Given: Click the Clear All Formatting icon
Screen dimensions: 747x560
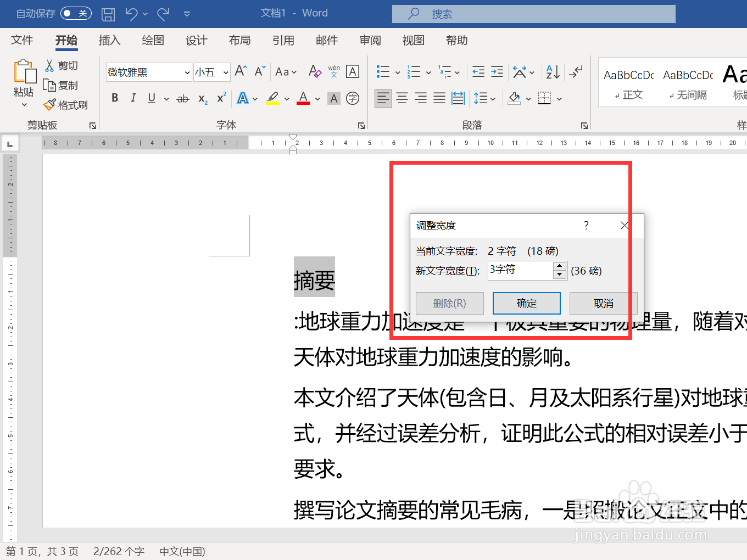Looking at the screenshot, I should click(315, 72).
